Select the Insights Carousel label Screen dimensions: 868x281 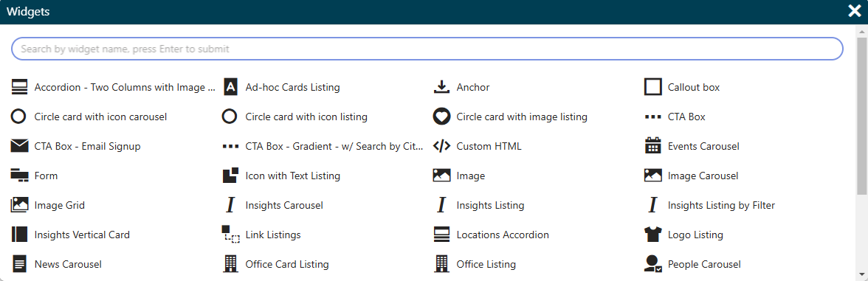click(x=284, y=205)
